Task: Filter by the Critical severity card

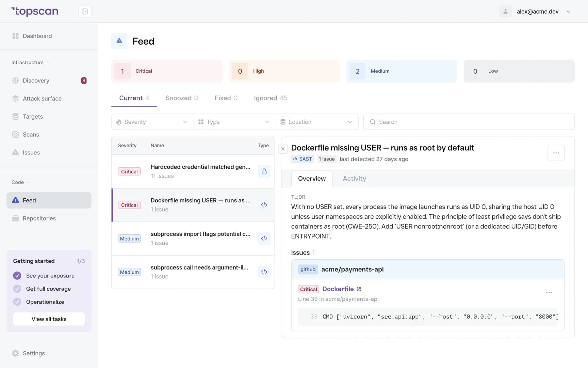Action: [166, 71]
